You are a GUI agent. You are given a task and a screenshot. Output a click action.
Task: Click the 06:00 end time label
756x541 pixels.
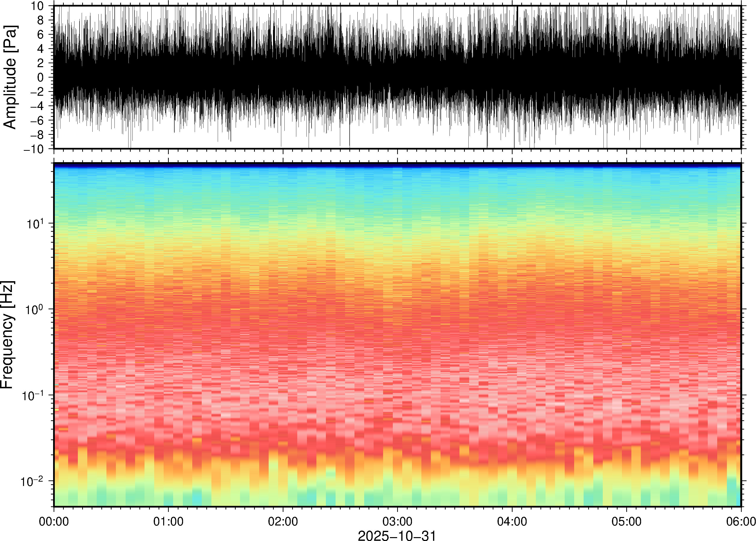click(x=741, y=521)
